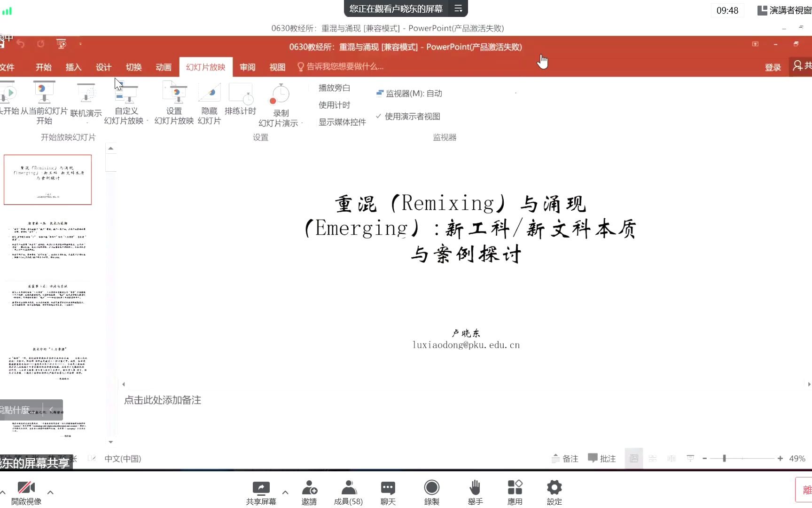Open 成員(58) members list

pyautogui.click(x=348, y=492)
